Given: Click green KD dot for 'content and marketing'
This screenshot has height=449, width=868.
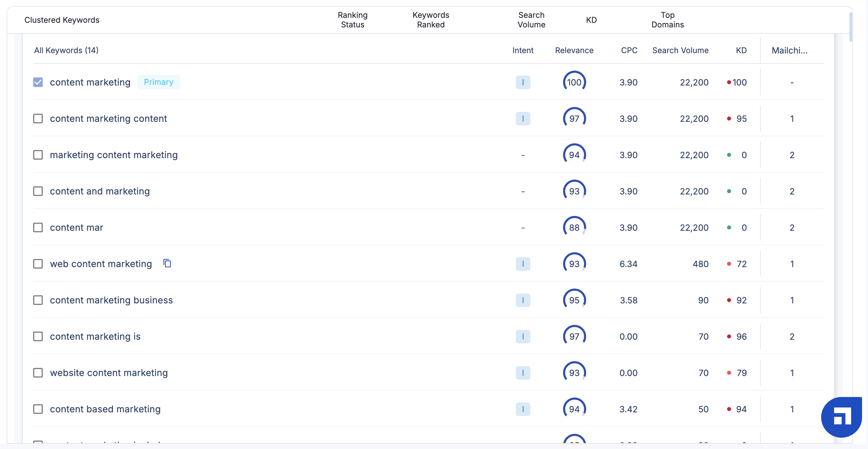Looking at the screenshot, I should 729,191.
